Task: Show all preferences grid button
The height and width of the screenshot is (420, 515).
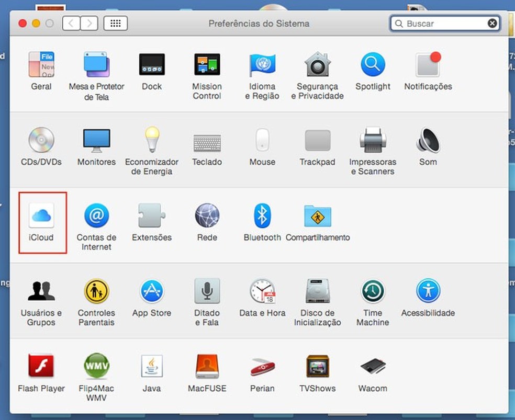Action: 116,24
